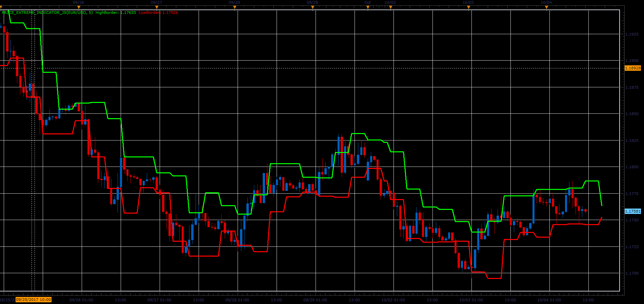The height and width of the screenshot is (304, 644).
Task: Click the 09/27 orange day marker
Action: coord(157,7)
